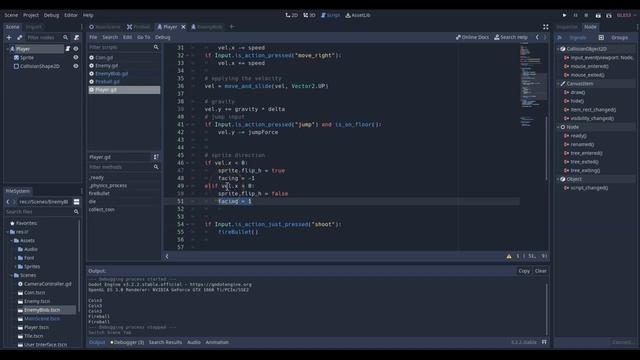This screenshot has width=640, height=360.
Task: Collapse the Assets folder
Action: coord(11,241)
